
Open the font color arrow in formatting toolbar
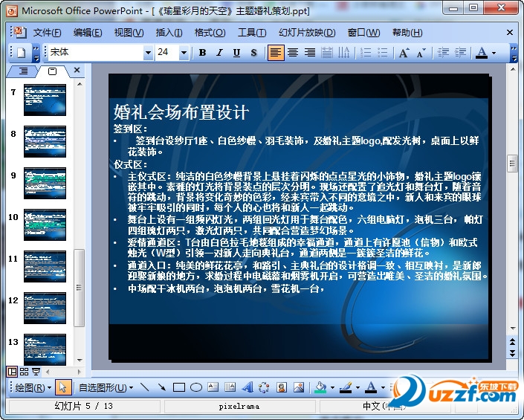(x=494, y=53)
